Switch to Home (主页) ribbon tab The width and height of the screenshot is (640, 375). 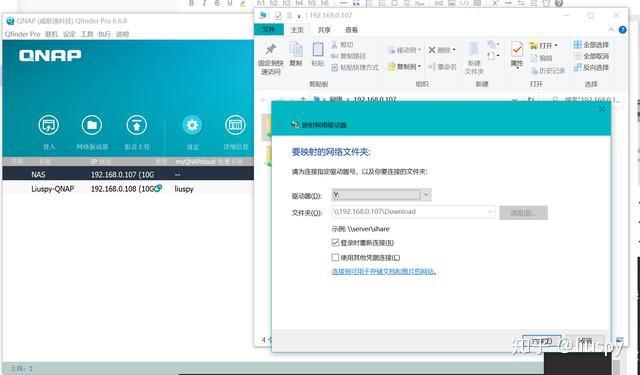click(x=297, y=30)
